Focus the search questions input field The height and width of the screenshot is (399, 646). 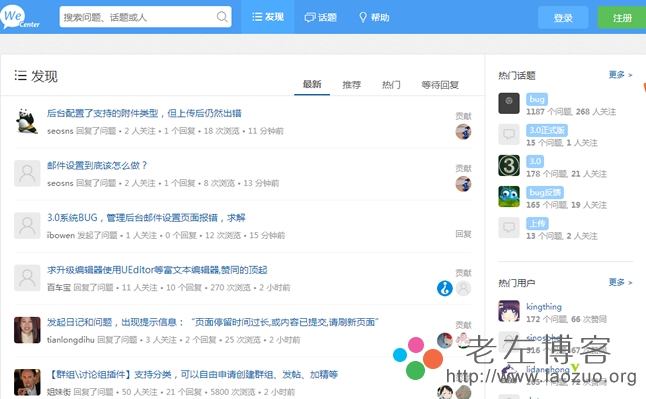145,17
